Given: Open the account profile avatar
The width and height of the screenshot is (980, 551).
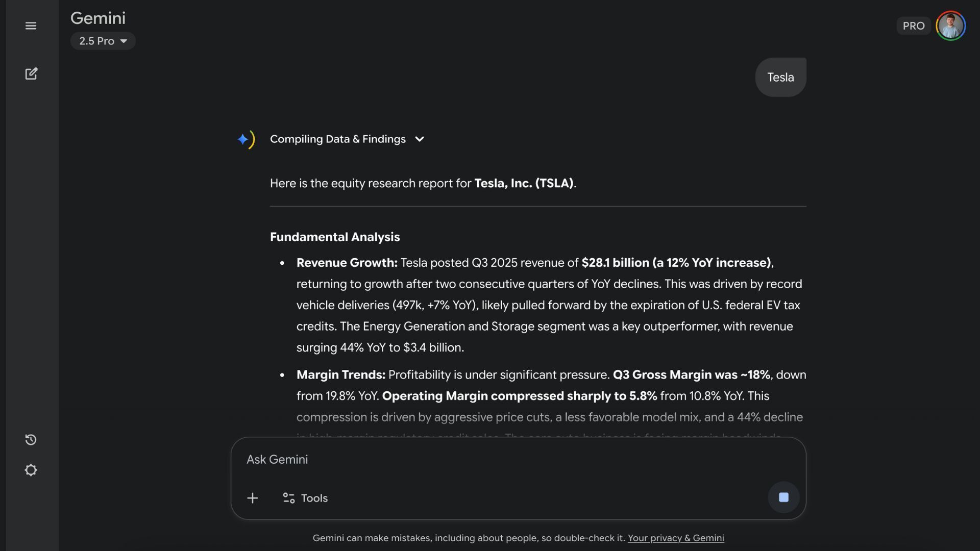Looking at the screenshot, I should point(950,26).
